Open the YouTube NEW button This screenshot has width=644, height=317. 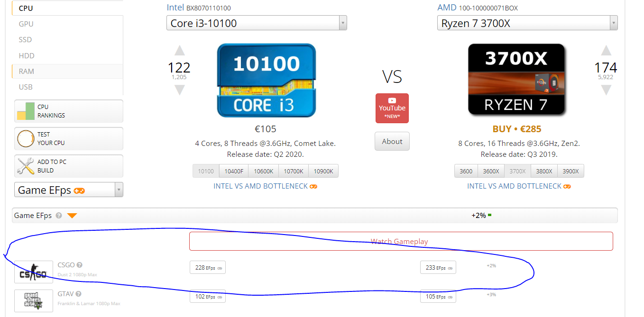tap(392, 108)
